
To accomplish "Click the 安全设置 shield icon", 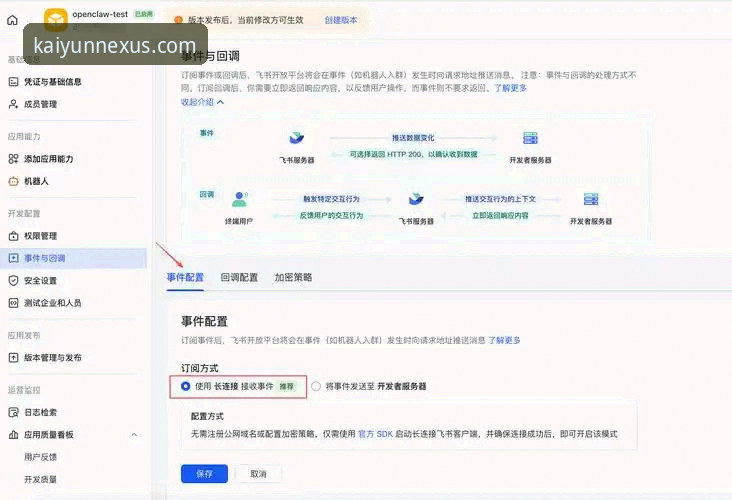I will click(14, 281).
